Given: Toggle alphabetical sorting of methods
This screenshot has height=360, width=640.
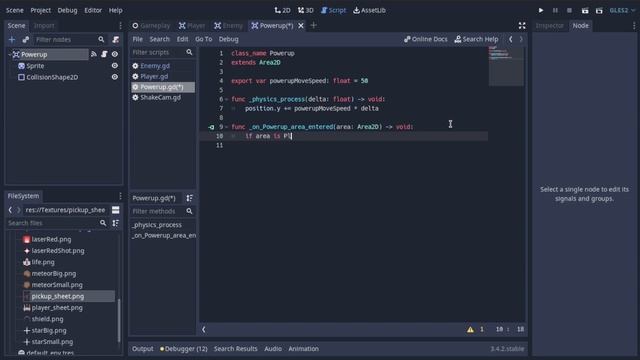Looking at the screenshot, I should click(189, 198).
